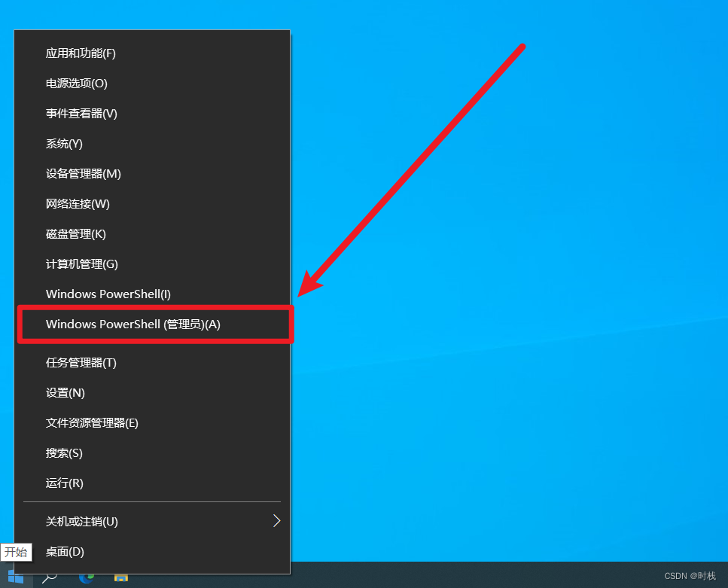Select 磁盘管理(K) option
This screenshot has width=728, height=588.
[x=152, y=234]
